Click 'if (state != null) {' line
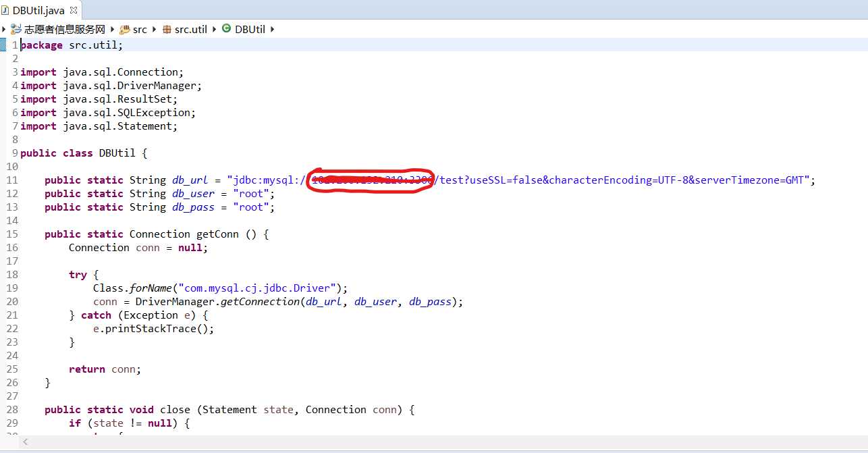The height and width of the screenshot is (453, 868). (130, 423)
